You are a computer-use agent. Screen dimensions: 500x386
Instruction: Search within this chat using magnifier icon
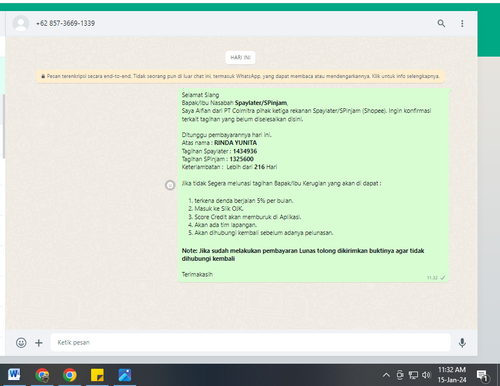click(441, 23)
